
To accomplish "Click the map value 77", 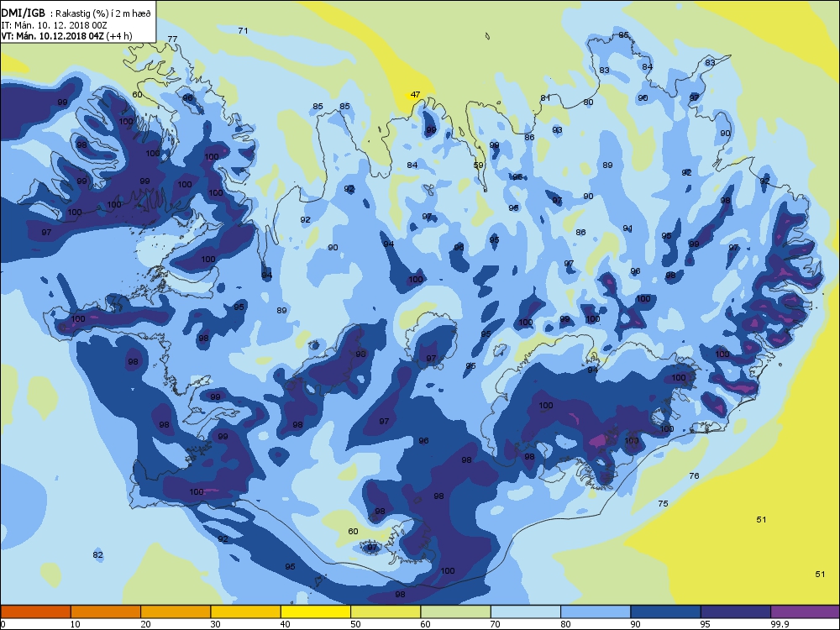I will (x=172, y=39).
